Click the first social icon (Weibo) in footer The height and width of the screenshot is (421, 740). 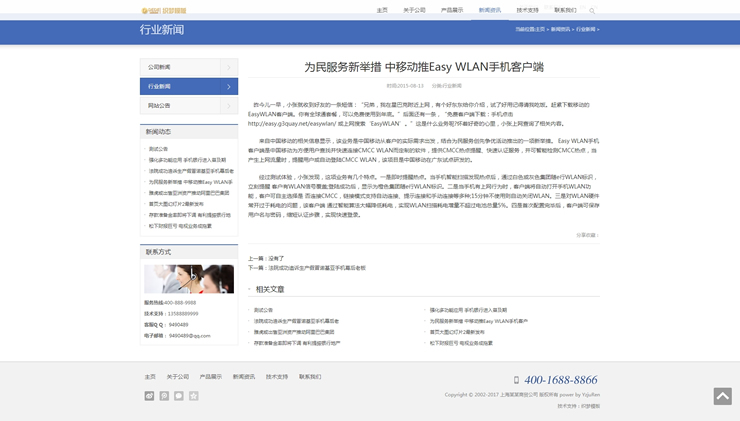click(150, 396)
